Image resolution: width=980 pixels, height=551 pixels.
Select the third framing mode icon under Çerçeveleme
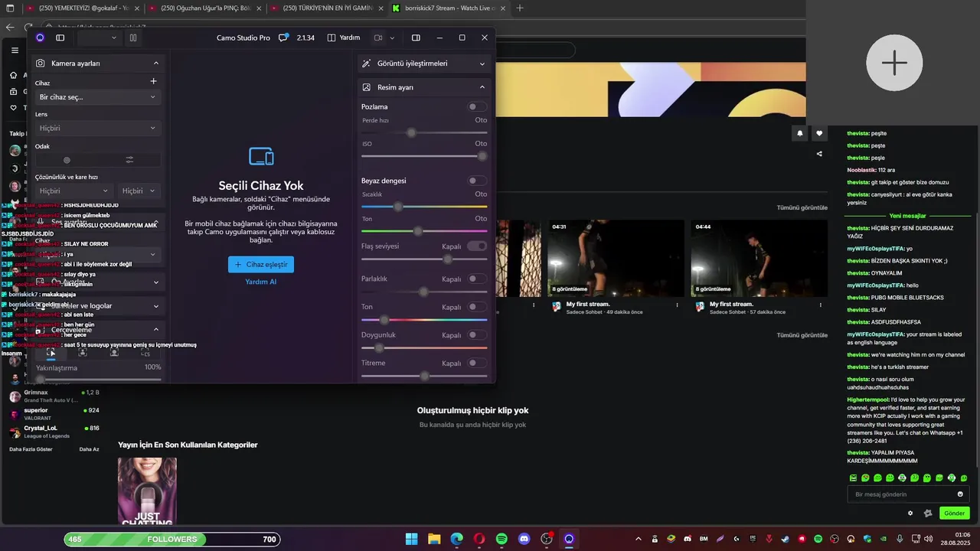tap(114, 352)
